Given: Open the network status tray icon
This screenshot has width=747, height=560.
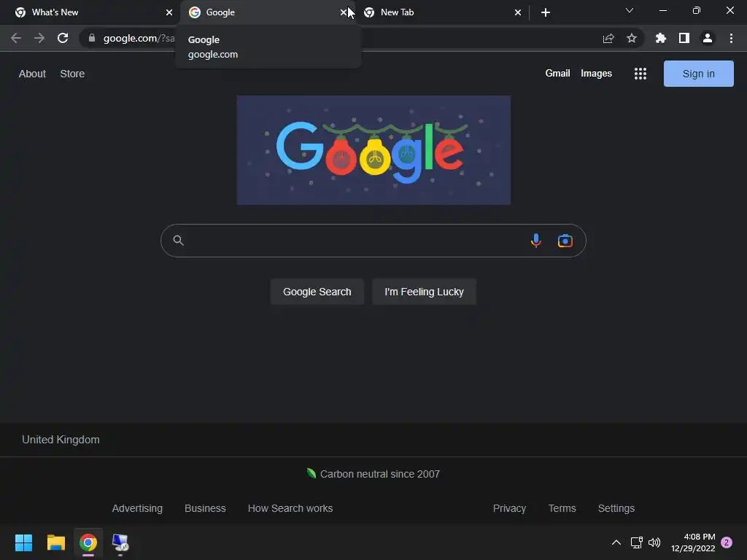Looking at the screenshot, I should 636,542.
